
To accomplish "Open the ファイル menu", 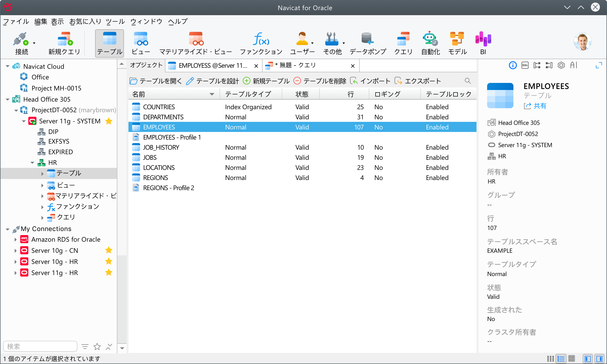I will [16, 21].
